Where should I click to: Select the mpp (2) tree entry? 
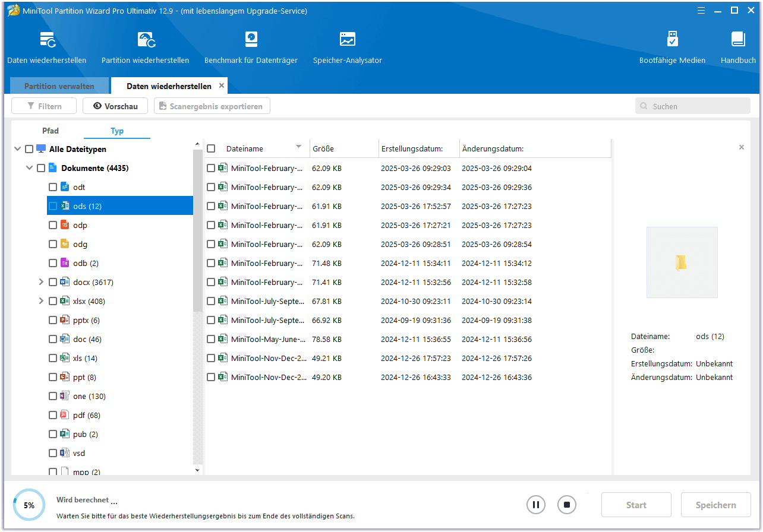point(87,472)
